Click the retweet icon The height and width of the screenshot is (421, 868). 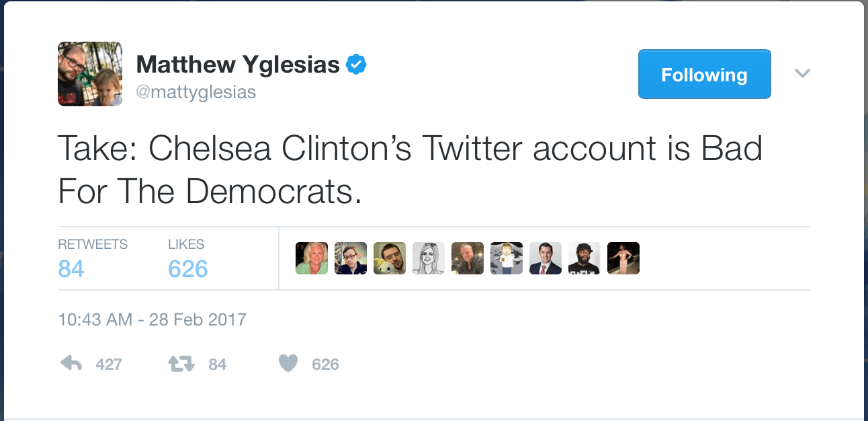click(x=181, y=364)
